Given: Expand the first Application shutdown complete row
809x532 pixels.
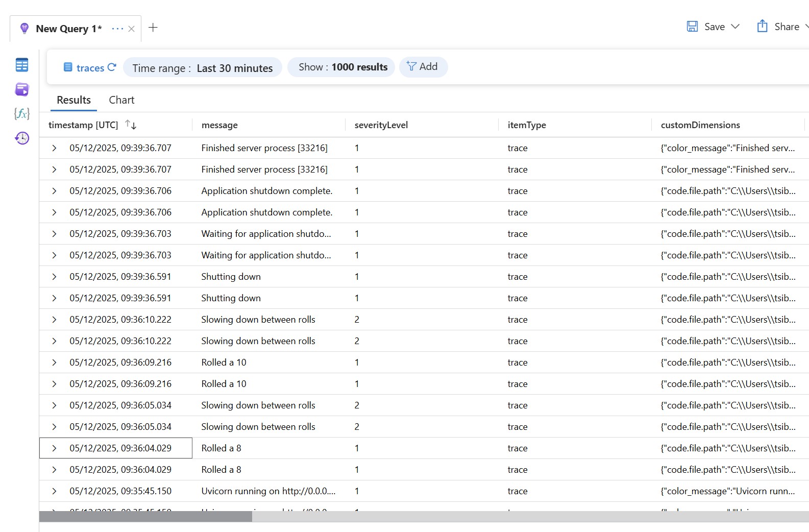Looking at the screenshot, I should [54, 191].
